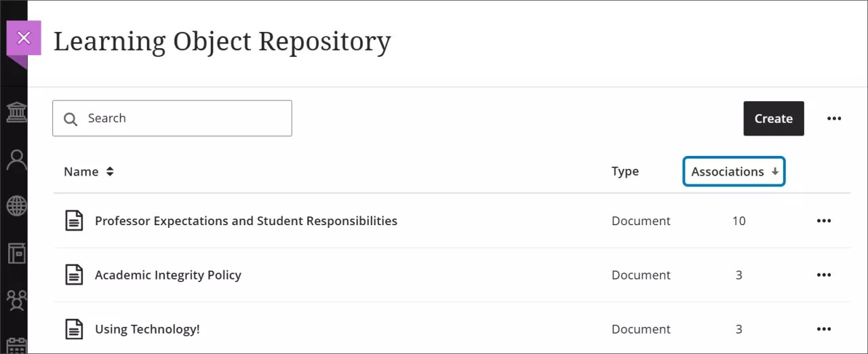Open the Calendar icon in sidebar

coord(16,345)
